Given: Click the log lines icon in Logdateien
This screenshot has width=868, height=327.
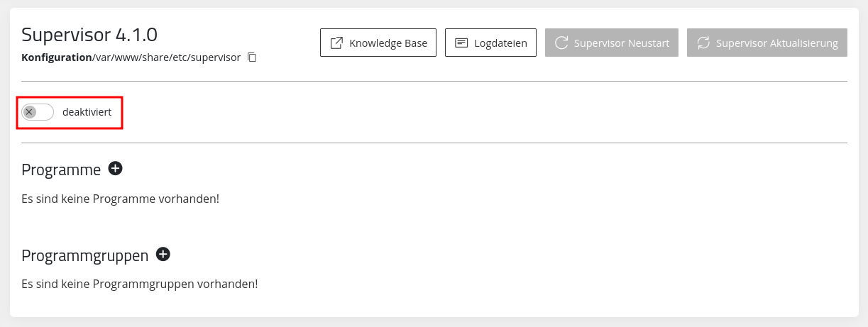Looking at the screenshot, I should (x=461, y=43).
